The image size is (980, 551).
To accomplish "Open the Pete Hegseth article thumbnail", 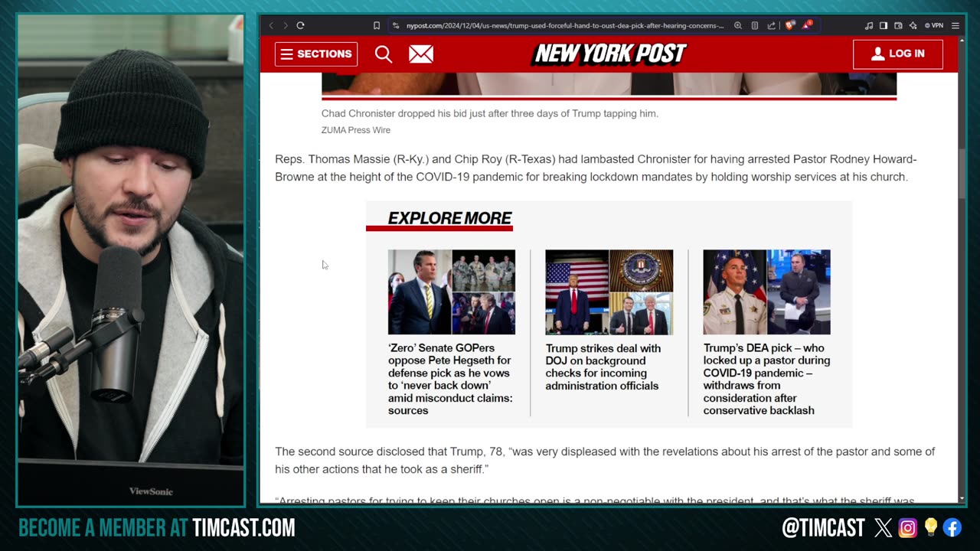I will (x=452, y=292).
